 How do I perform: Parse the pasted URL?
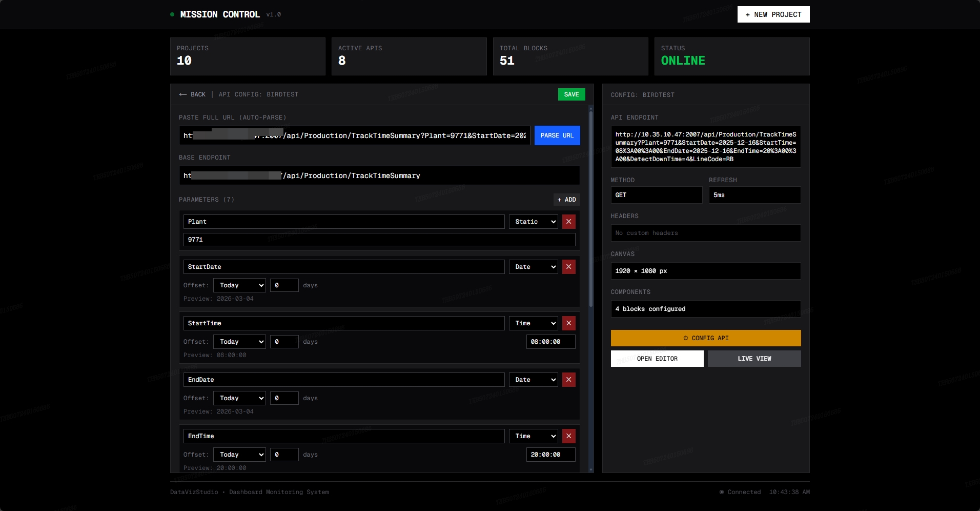point(557,135)
